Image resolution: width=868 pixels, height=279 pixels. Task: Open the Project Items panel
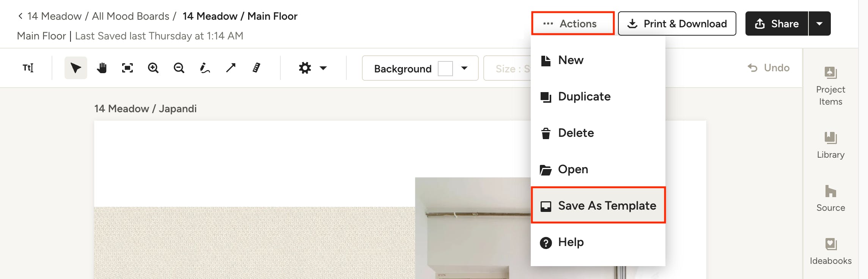(830, 86)
